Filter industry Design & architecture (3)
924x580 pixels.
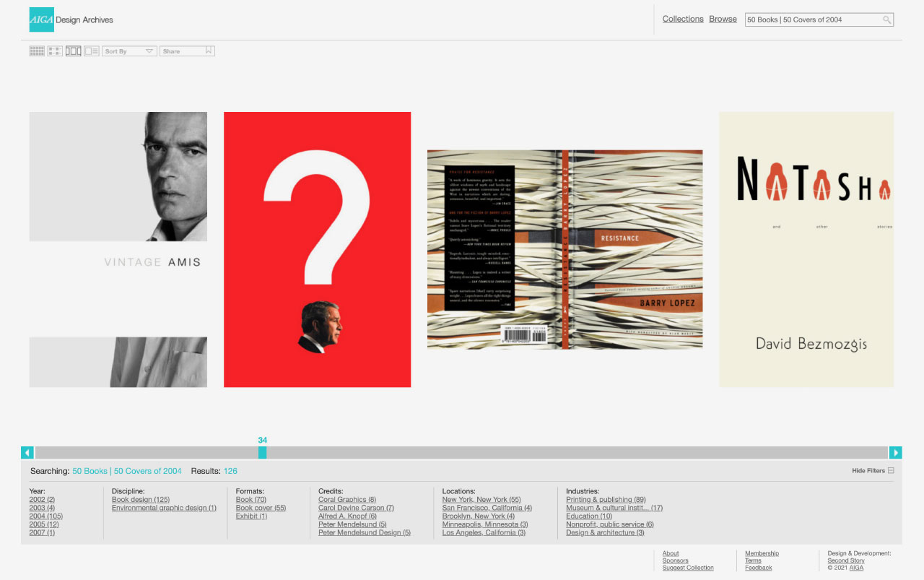(x=605, y=533)
